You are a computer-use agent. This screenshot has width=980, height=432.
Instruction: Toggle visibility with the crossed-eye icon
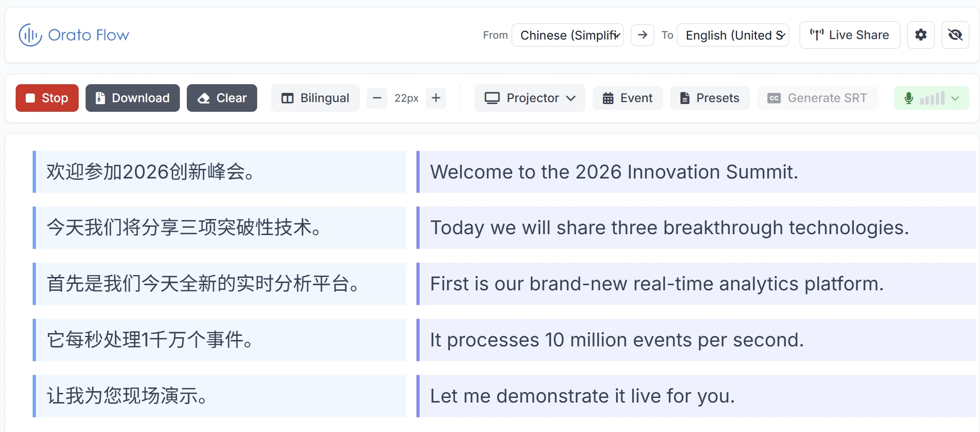pyautogui.click(x=955, y=35)
